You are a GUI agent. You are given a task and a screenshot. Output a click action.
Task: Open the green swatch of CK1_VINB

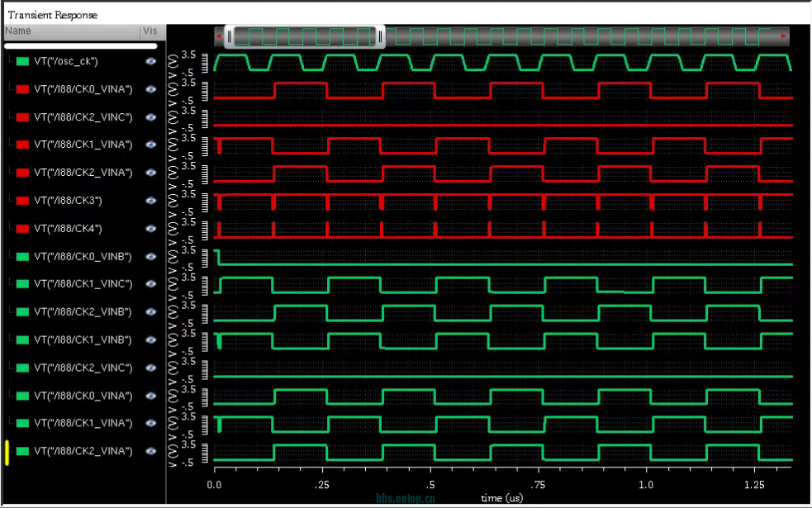tap(22, 340)
